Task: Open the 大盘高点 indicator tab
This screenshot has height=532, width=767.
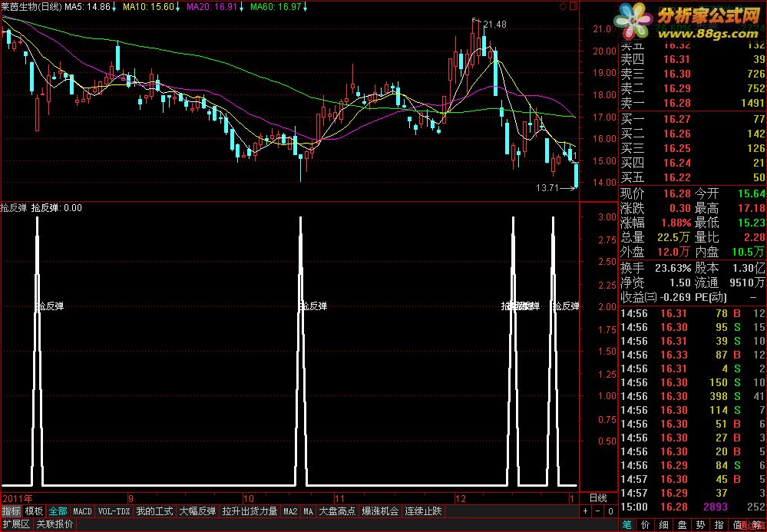Action: (x=338, y=511)
